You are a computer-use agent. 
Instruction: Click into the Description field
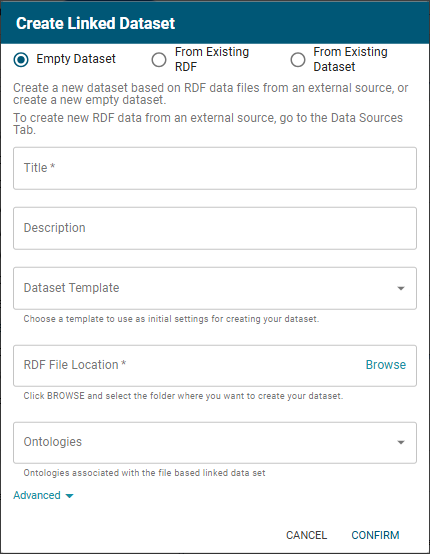click(x=215, y=229)
